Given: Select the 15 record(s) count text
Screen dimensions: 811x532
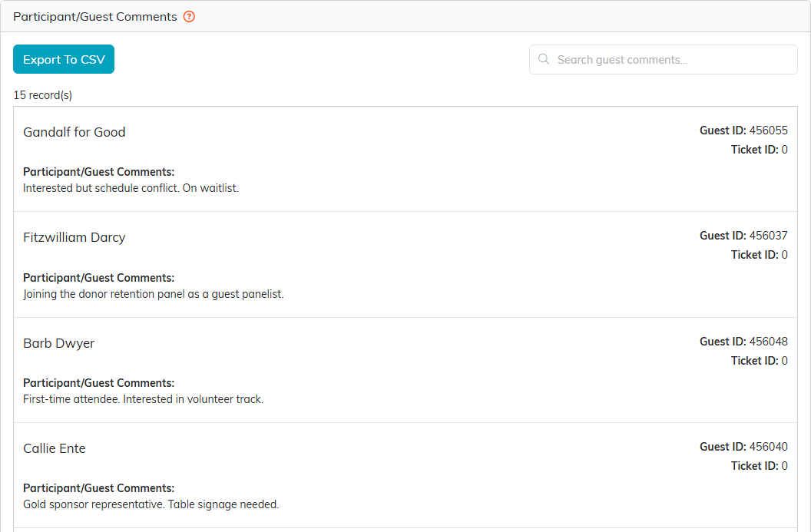Looking at the screenshot, I should click(x=43, y=95).
